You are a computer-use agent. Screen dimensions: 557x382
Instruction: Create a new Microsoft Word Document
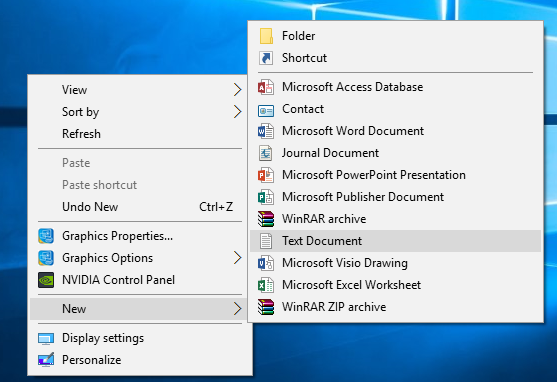point(395,131)
